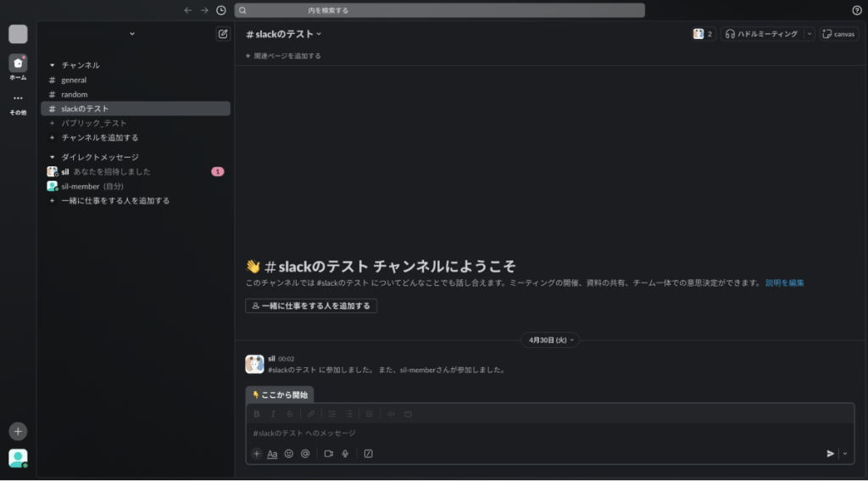Select the general channel
The width and height of the screenshot is (868, 481).
click(74, 80)
